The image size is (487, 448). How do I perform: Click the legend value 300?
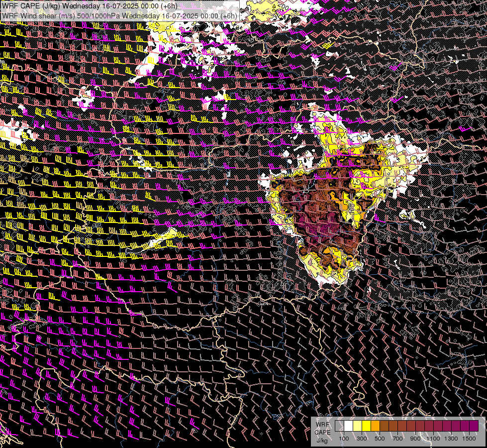point(362,439)
